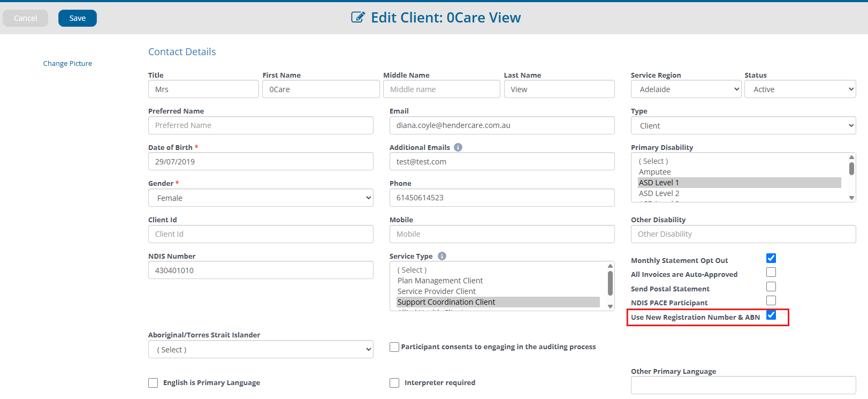The image size is (868, 399).
Task: Expand the Status dropdown
Action: [x=800, y=89]
